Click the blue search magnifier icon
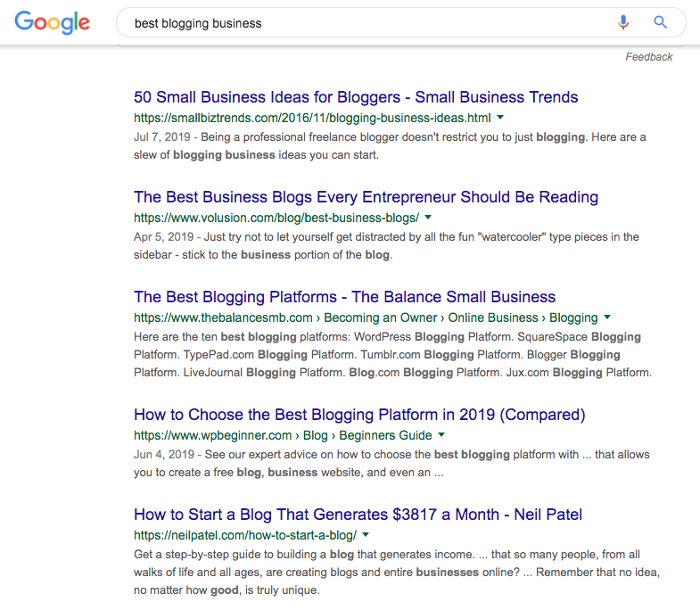700x610 pixels. (x=660, y=22)
